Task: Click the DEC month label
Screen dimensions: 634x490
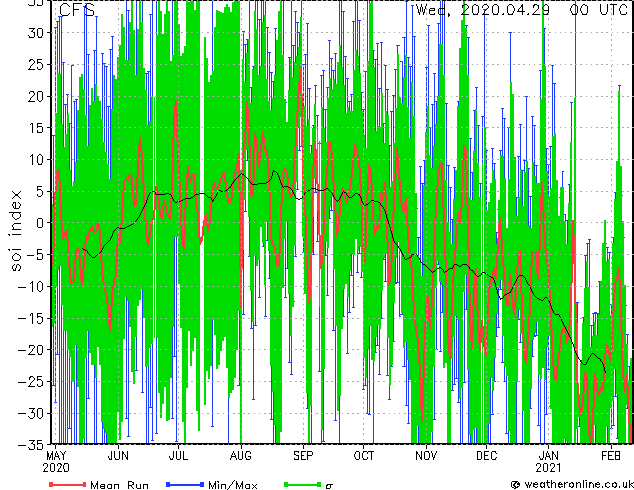Action: 486,456
